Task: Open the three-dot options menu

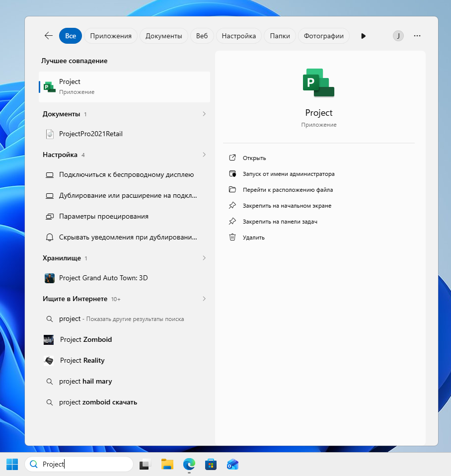Action: coord(417,36)
